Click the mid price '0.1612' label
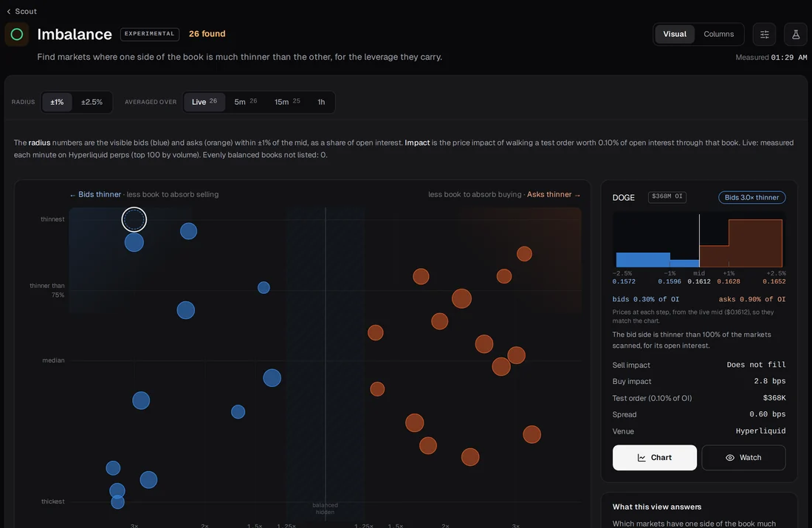Viewport: 812px width, 528px height. point(698,281)
